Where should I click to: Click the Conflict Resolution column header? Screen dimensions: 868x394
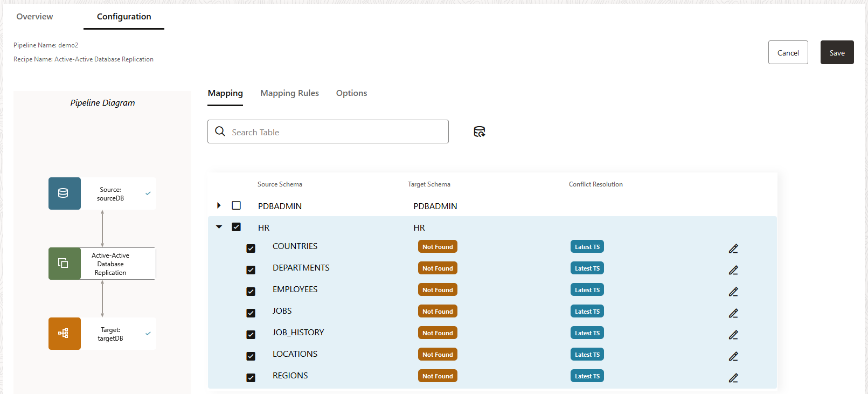click(x=595, y=184)
